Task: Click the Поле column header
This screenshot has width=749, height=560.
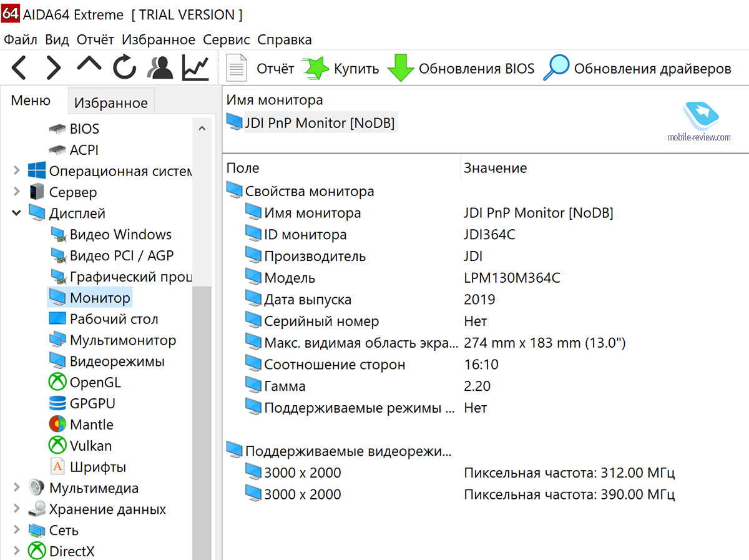Action: coord(341,168)
